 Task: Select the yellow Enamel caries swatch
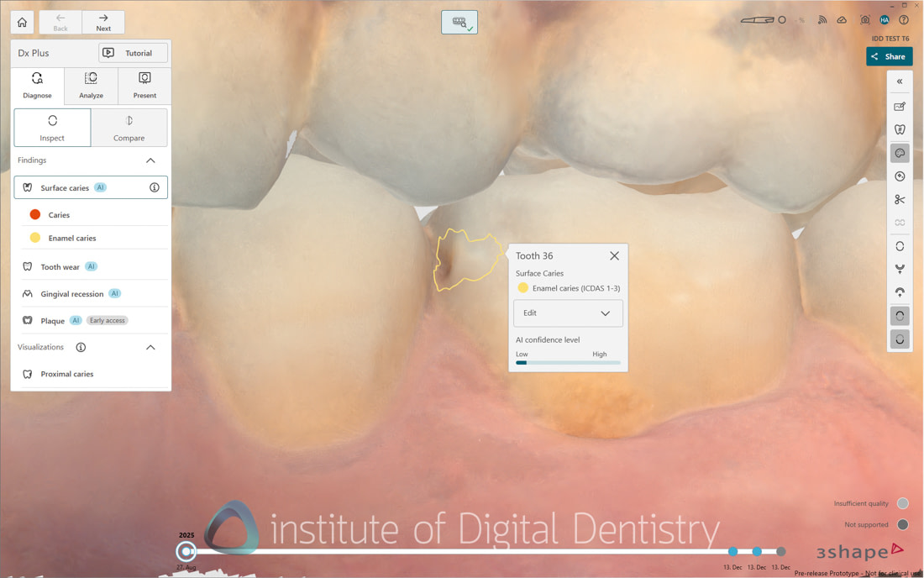pyautogui.click(x=35, y=237)
